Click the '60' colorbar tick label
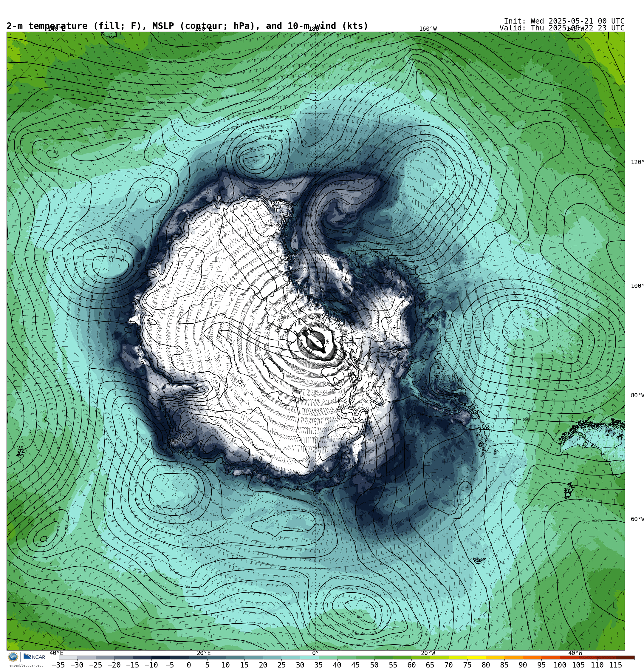644x669 pixels. click(x=411, y=665)
